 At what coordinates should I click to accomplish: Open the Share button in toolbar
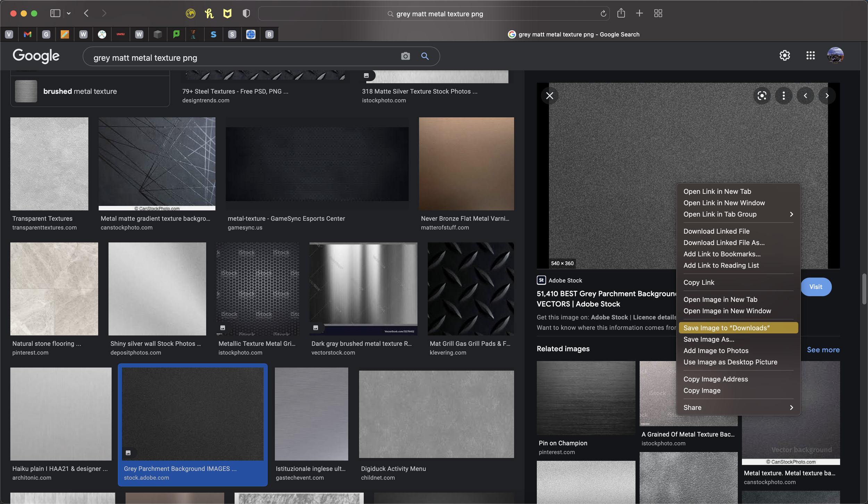621,13
